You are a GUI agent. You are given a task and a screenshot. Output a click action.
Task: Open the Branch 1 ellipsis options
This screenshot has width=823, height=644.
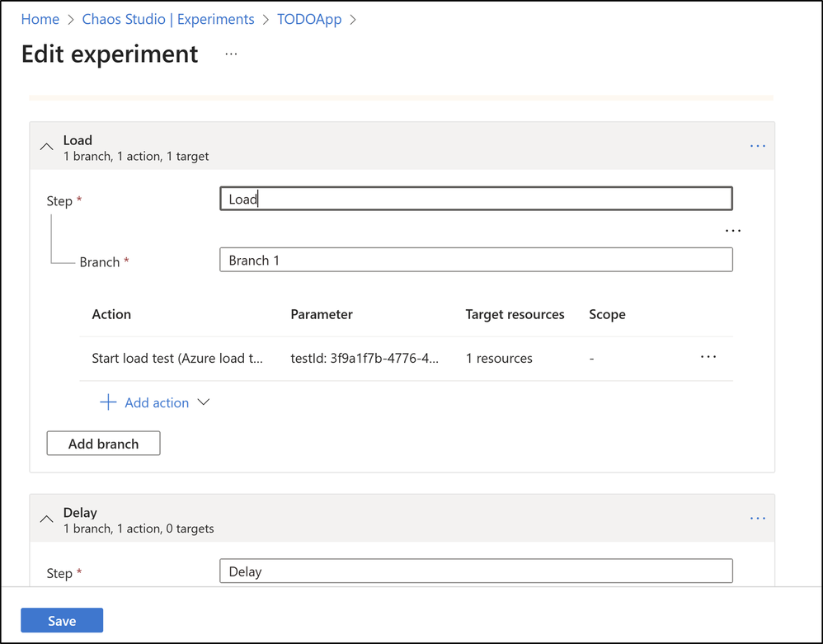click(x=732, y=231)
